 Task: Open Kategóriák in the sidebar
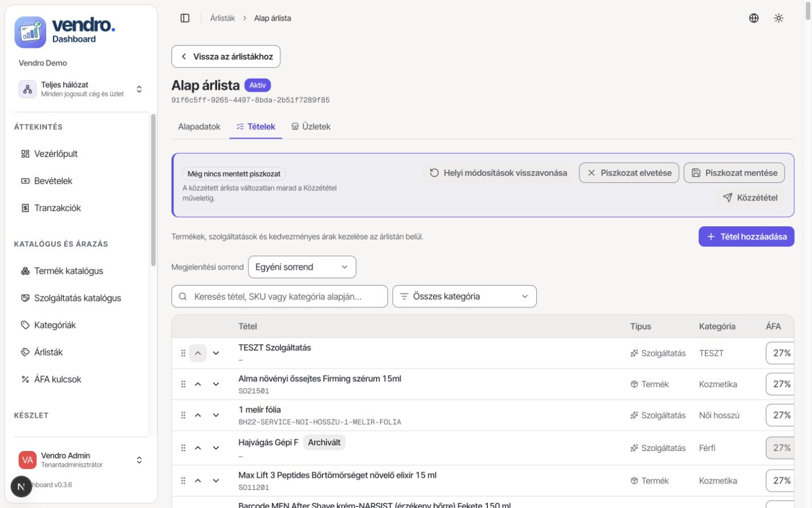(x=81, y=325)
